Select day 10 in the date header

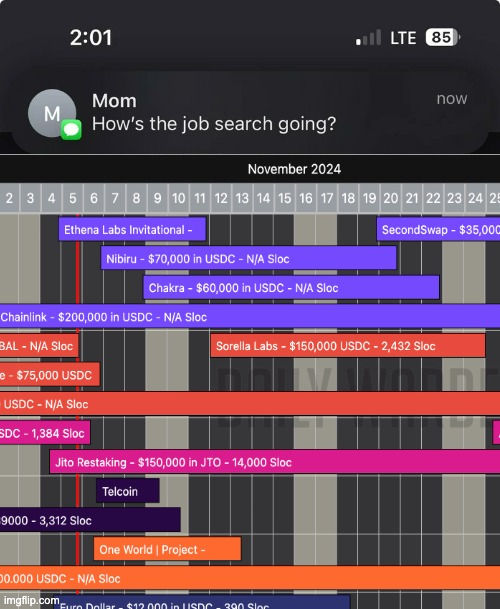point(179,198)
